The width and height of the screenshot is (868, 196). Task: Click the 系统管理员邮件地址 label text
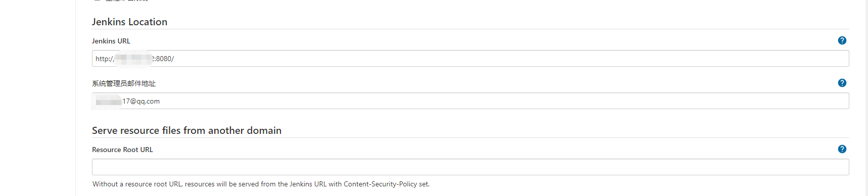point(124,83)
